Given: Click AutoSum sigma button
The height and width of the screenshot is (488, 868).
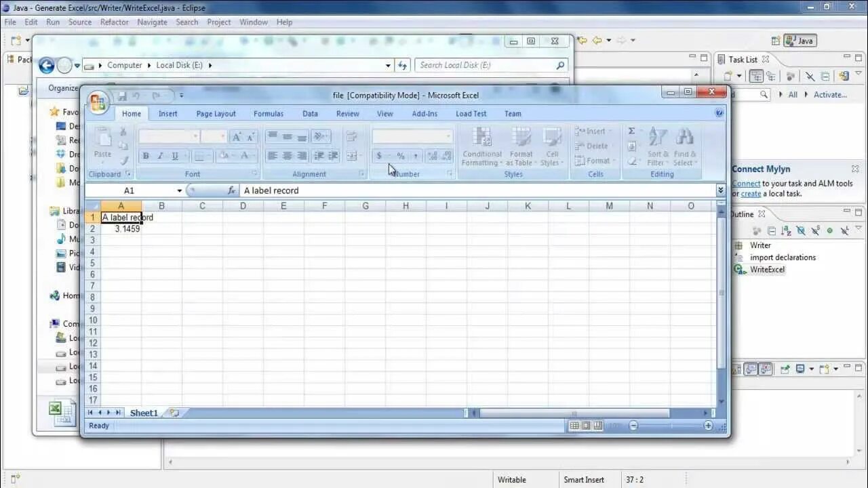Looking at the screenshot, I should [632, 131].
